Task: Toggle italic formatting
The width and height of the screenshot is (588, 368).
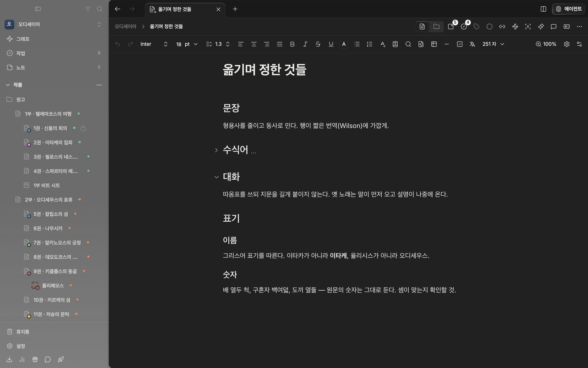Action: coord(305,44)
